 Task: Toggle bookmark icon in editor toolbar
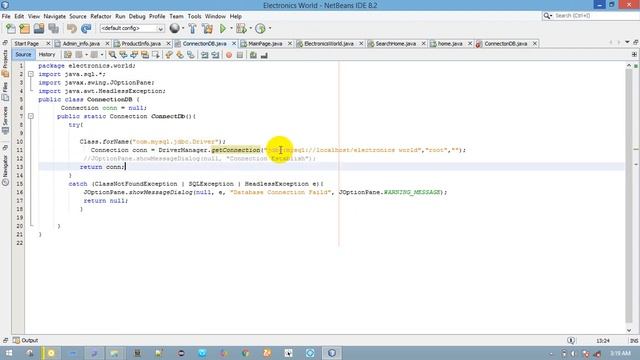tap(191, 55)
